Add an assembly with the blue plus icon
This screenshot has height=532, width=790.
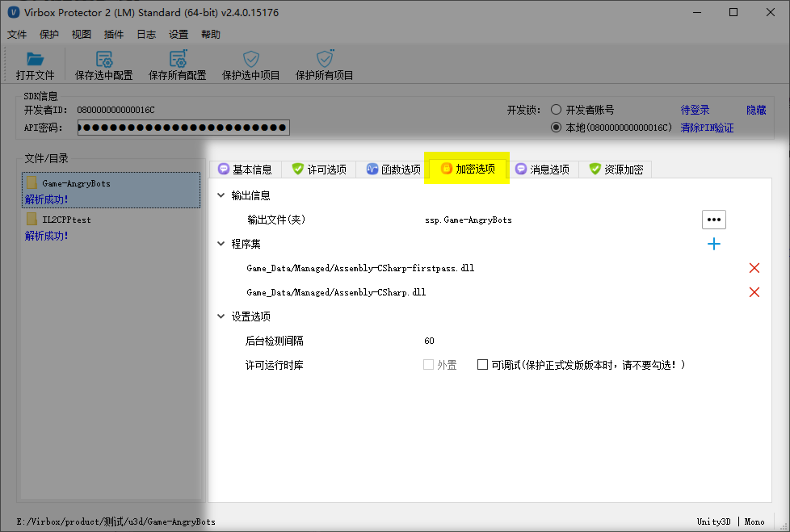(x=713, y=244)
